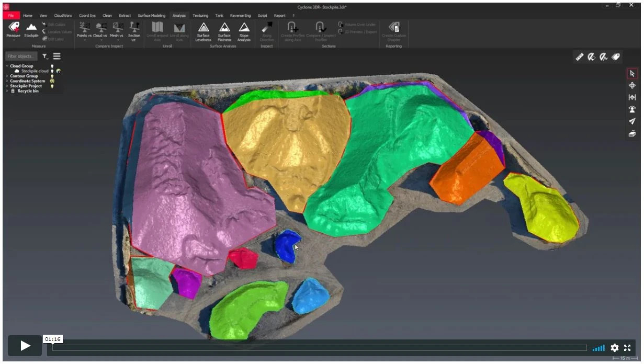Choose Create Profiles along Axis
Image resolution: width=644 pixels, height=364 pixels.
point(292,31)
